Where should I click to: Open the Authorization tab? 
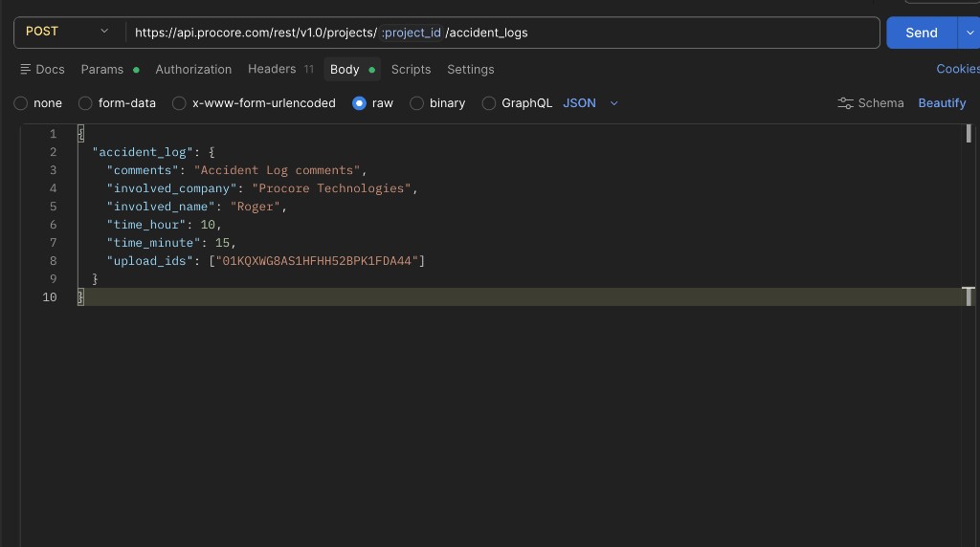point(193,69)
